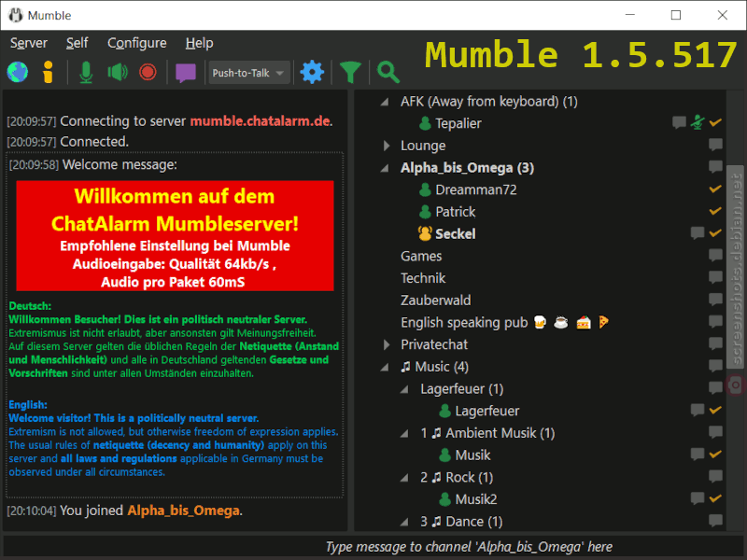Click the user icon next to Dreamman72

425,190
